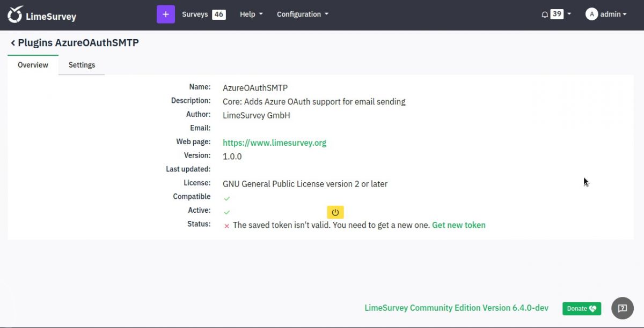
Task: Deactivate the AzureOAuthSMTP plugin via power switch
Action: click(x=335, y=212)
